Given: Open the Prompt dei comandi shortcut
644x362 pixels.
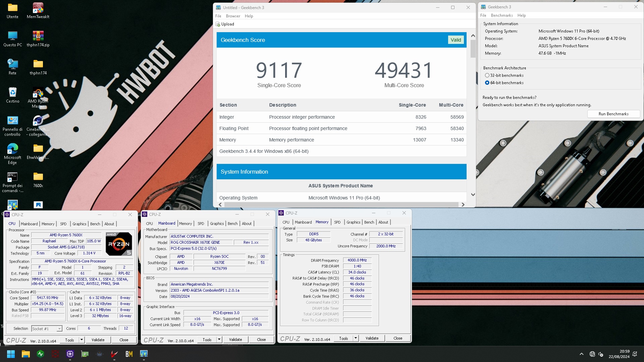Looking at the screenshot, I should (12, 182).
